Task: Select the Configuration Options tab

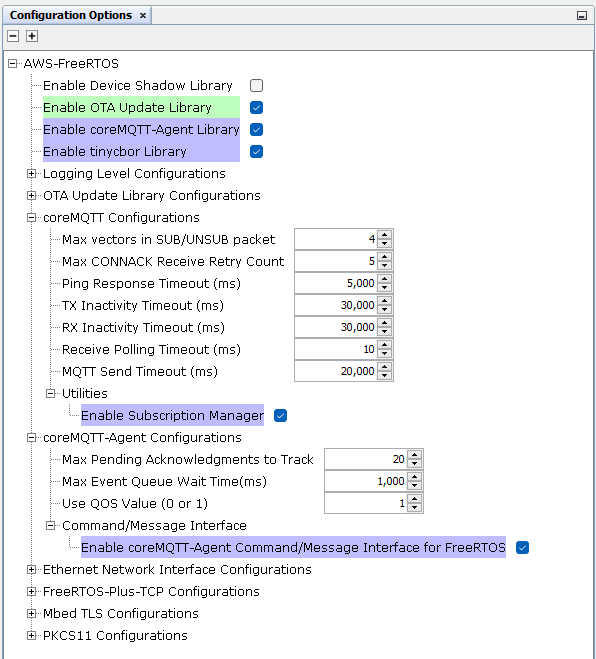Action: click(71, 16)
